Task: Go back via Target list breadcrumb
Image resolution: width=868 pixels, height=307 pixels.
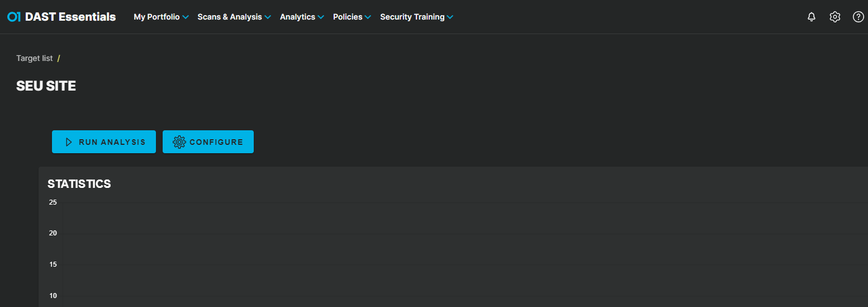Action: [x=35, y=58]
